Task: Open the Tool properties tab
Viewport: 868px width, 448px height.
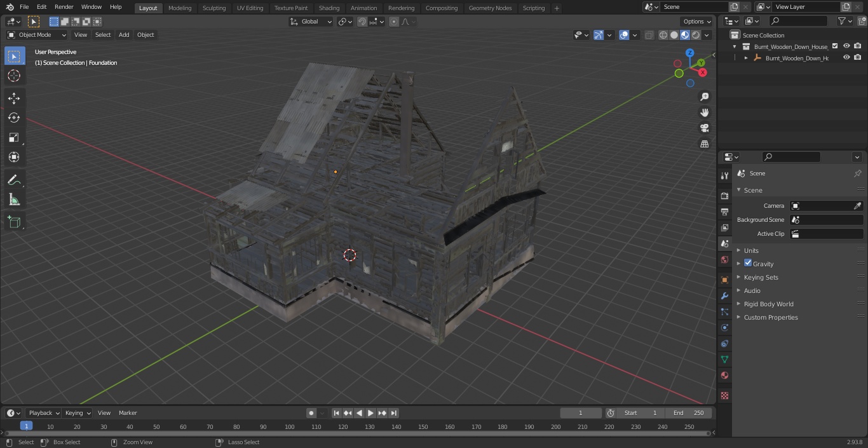Action: coord(724,175)
